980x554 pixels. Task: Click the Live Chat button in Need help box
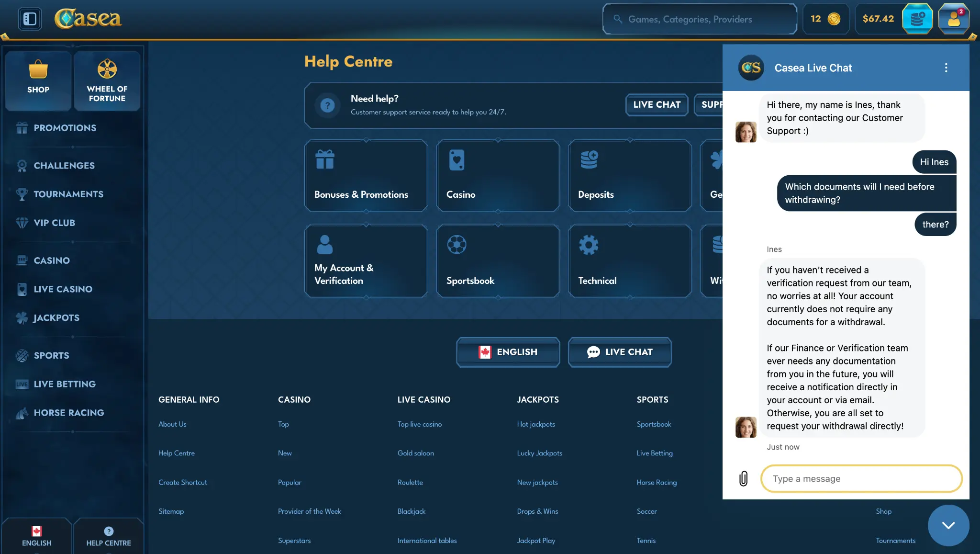(657, 104)
